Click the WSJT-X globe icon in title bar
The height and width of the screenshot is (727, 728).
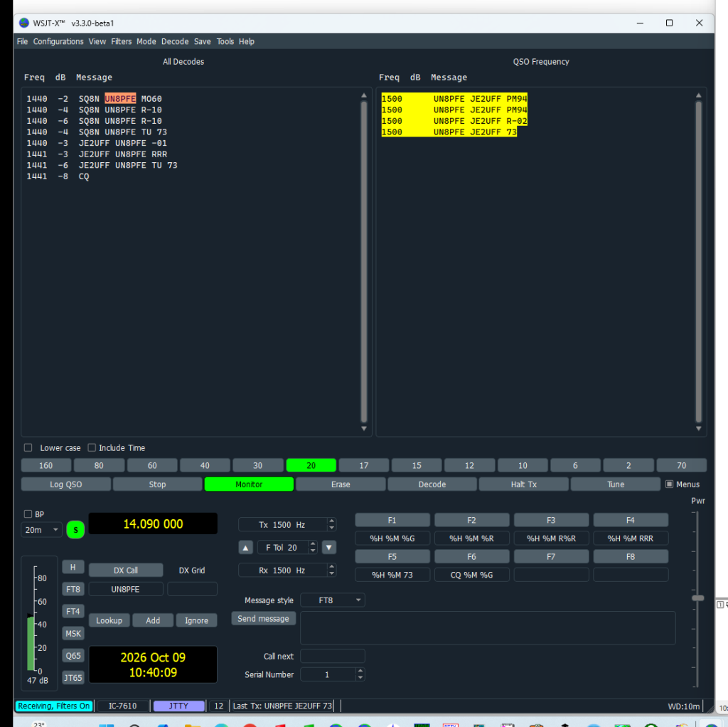point(24,23)
